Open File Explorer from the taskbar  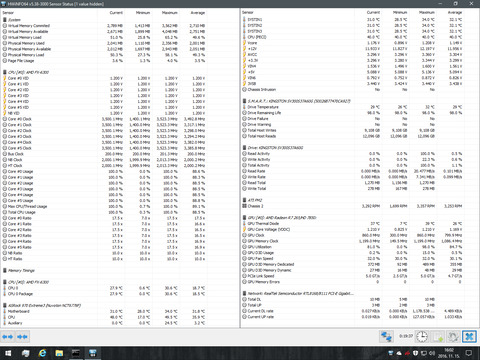tap(59, 353)
